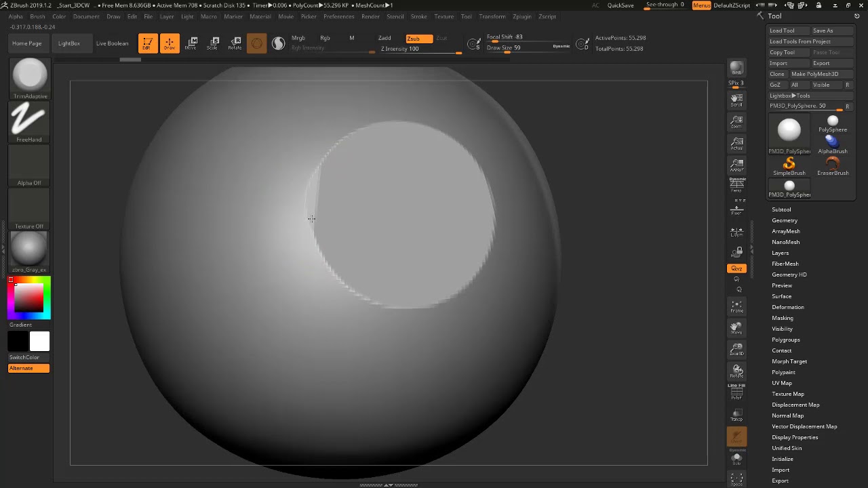Click the Home Page button

[27, 43]
